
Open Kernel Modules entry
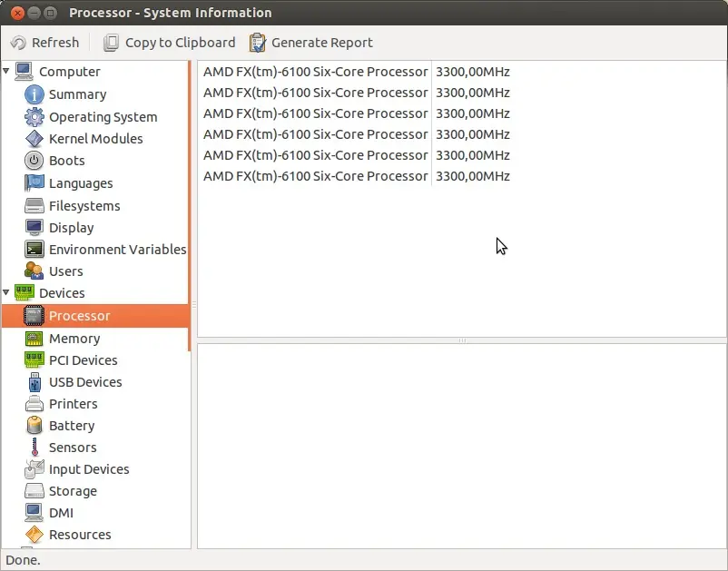[95, 139]
